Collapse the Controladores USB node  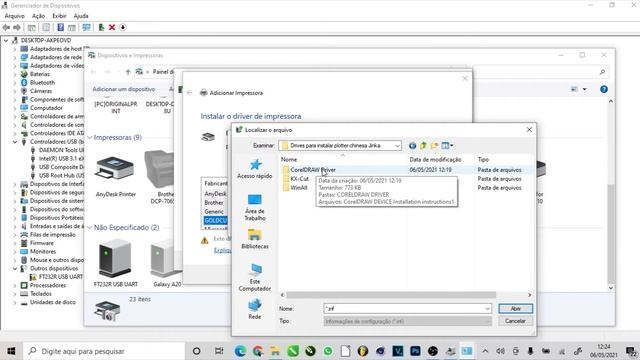[15, 142]
